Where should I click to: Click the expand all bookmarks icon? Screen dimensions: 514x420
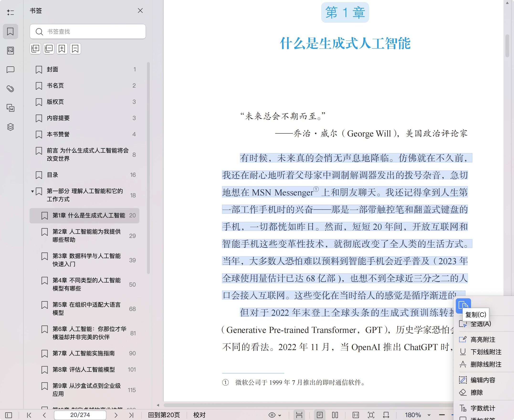click(35, 49)
